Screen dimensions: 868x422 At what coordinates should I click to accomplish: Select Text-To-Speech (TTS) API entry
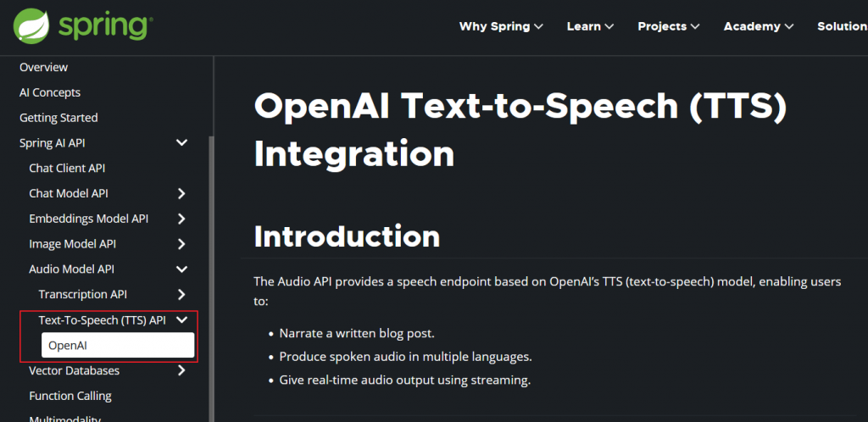coord(103,319)
